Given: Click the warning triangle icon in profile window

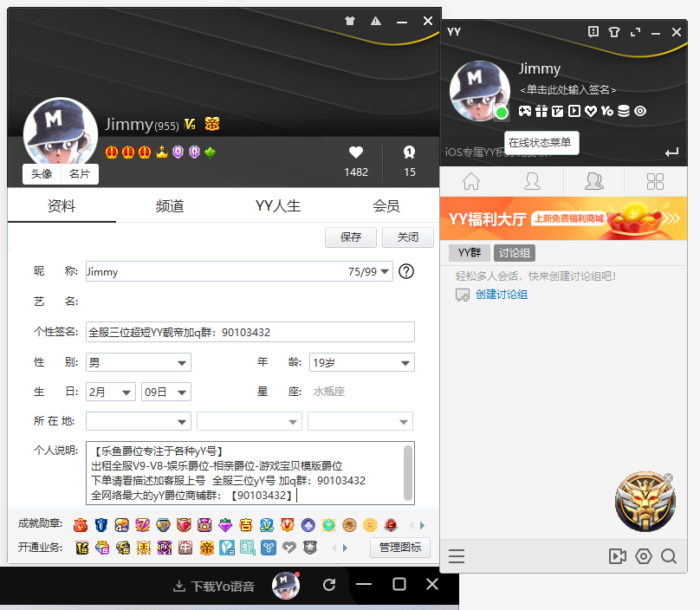Looking at the screenshot, I should coord(376,21).
